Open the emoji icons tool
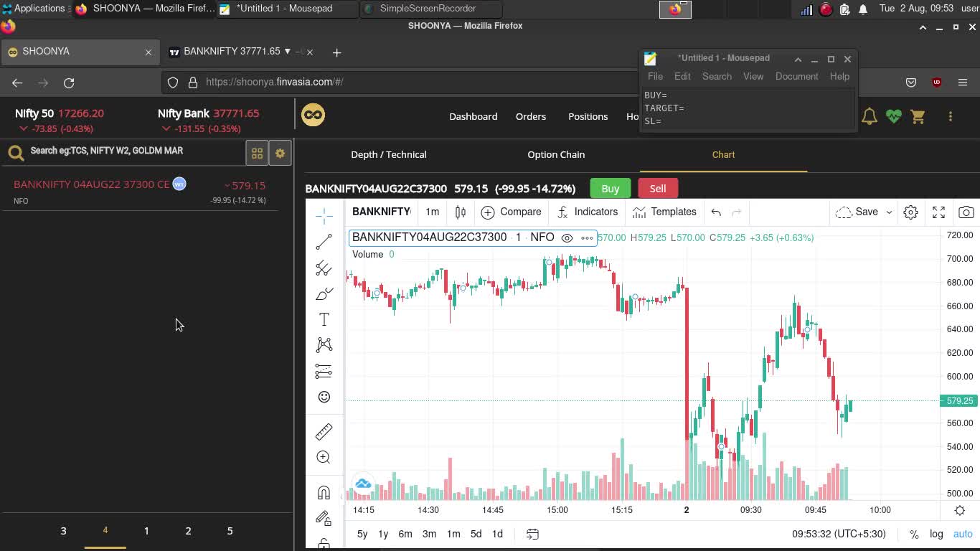The width and height of the screenshot is (980, 551). click(324, 397)
